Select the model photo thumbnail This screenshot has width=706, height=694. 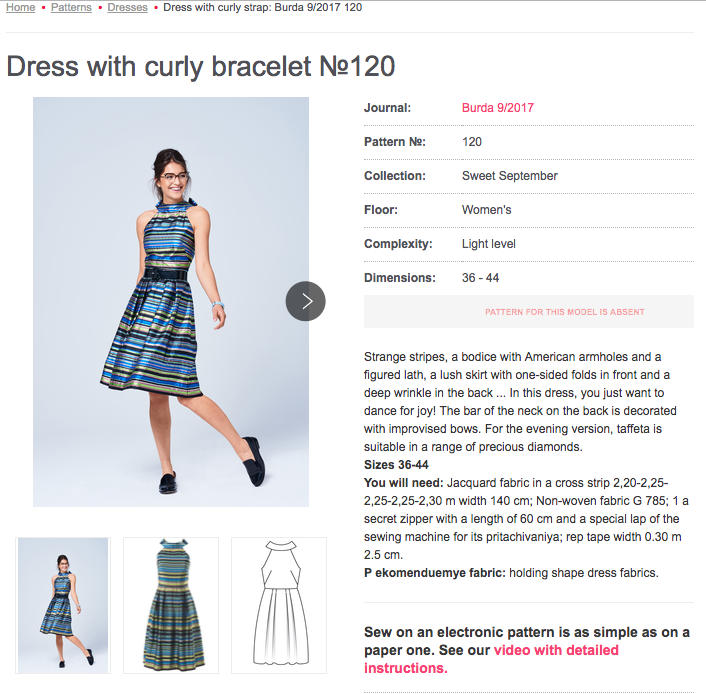pyautogui.click(x=63, y=605)
